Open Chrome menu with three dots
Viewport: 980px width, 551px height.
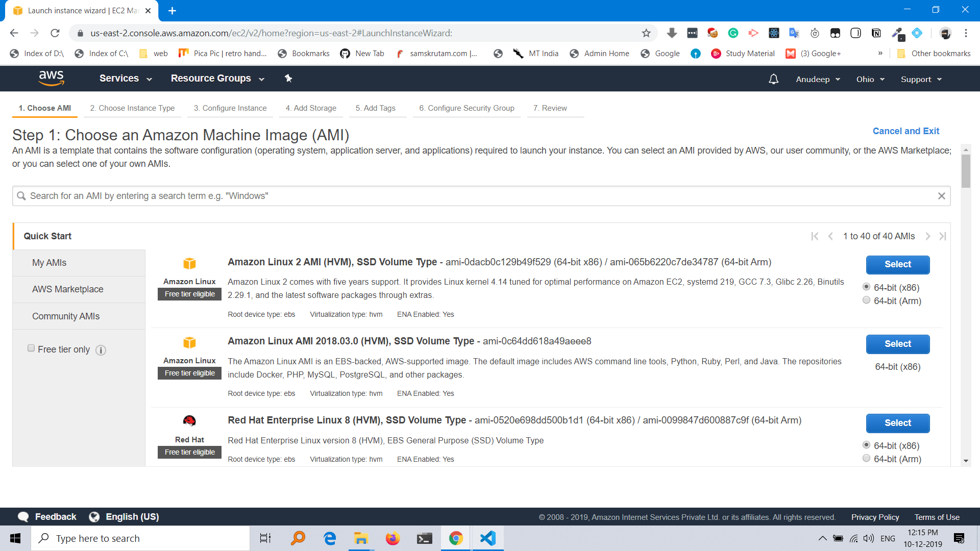pos(966,33)
